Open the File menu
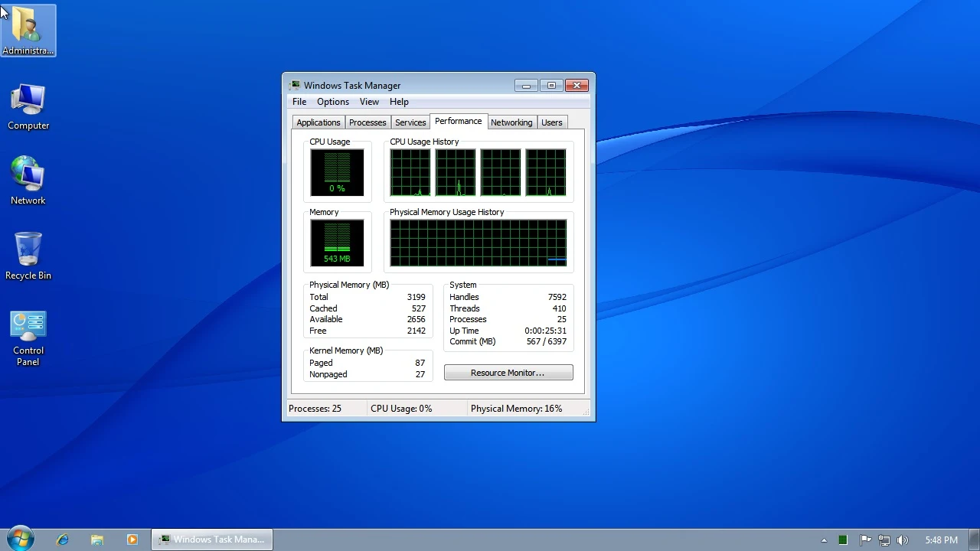The width and height of the screenshot is (980, 551). click(x=299, y=102)
